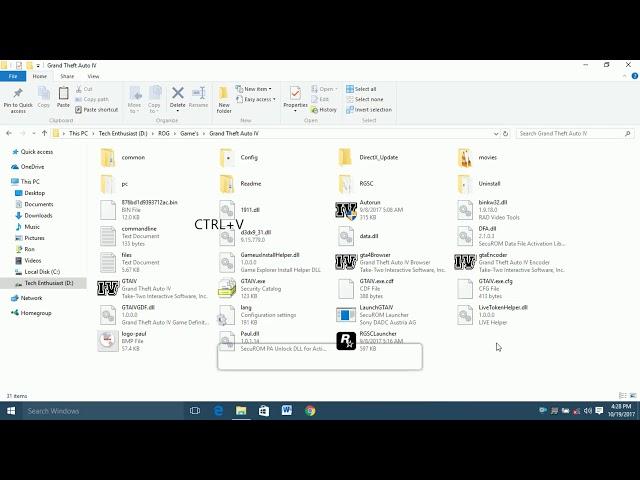Click Select all in ribbon
This screenshot has height=480, width=640.
coord(361,89)
